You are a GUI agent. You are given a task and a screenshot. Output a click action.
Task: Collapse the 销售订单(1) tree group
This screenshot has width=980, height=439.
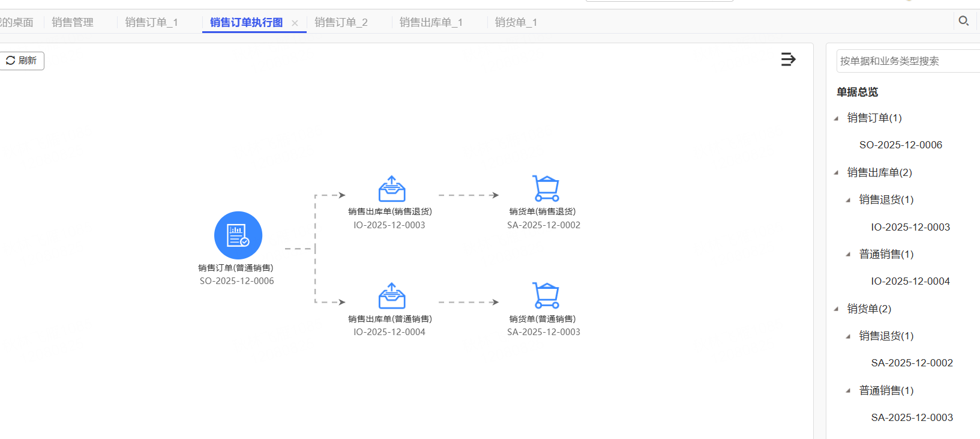click(x=837, y=118)
